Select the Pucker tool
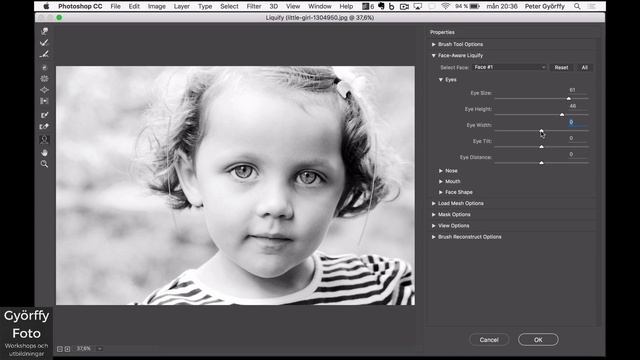Screen dimensions: 640x360 tap(44, 78)
